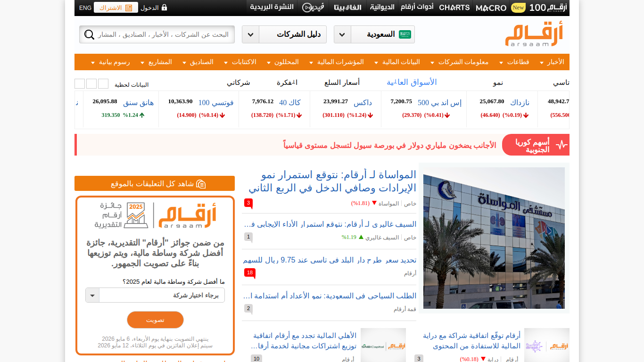Open comment bubble showing 18
644x362 pixels.
coord(250,273)
